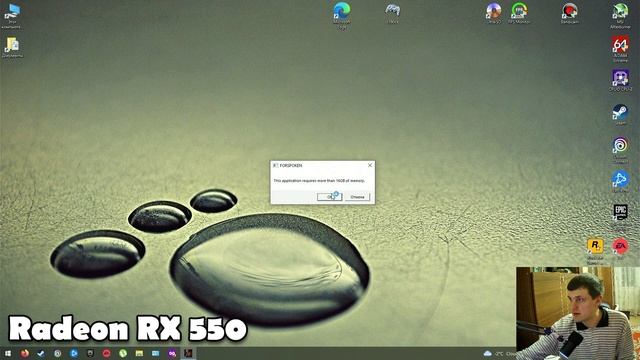Screen dimensions: 640x360
Task: Open the CPUID CPU-Z desktop shortcut
Action: pos(620,80)
